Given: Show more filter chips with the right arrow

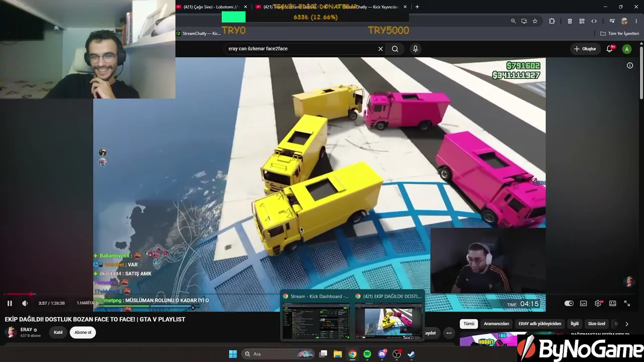Looking at the screenshot, I should [x=626, y=324].
